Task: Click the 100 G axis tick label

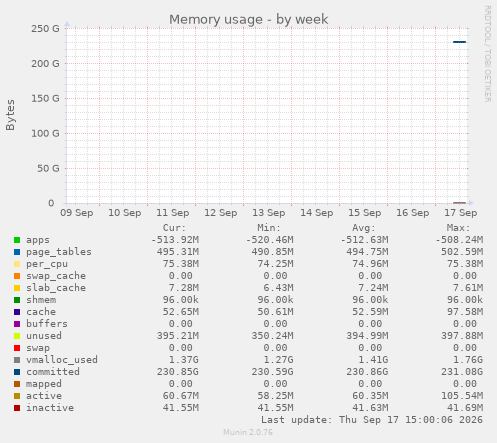Action: (x=45, y=134)
